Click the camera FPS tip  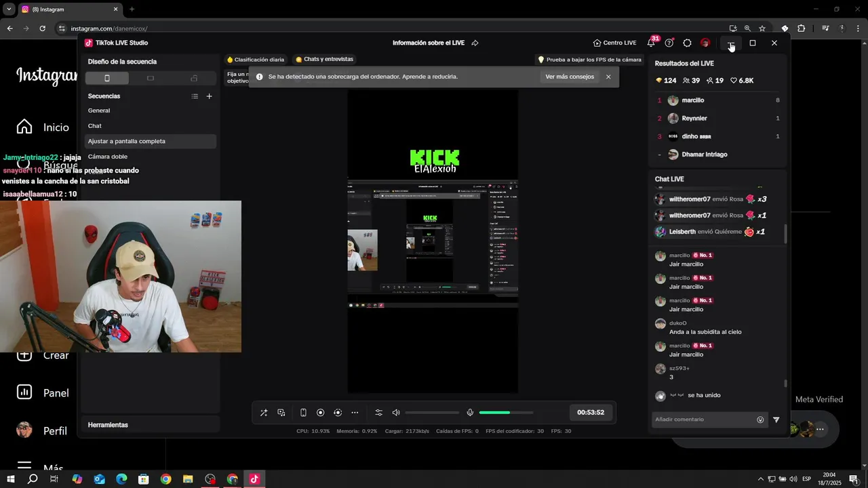coord(589,60)
